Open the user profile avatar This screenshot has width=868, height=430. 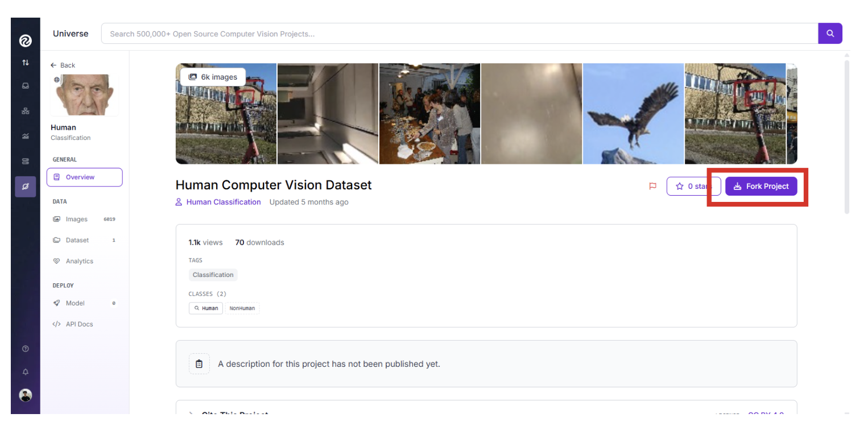[25, 395]
